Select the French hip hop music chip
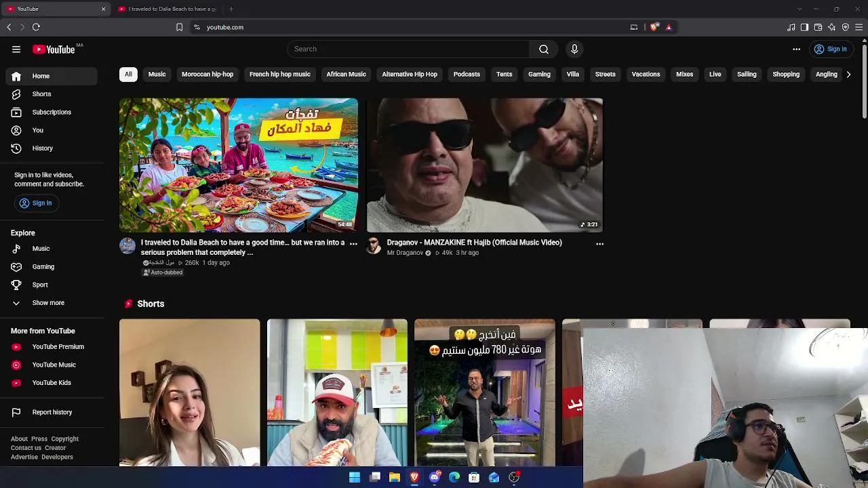This screenshot has height=488, width=868. [x=279, y=75]
